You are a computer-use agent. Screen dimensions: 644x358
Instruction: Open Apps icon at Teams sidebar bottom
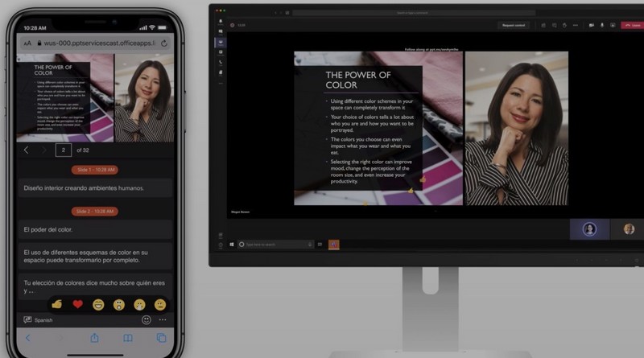221,236
